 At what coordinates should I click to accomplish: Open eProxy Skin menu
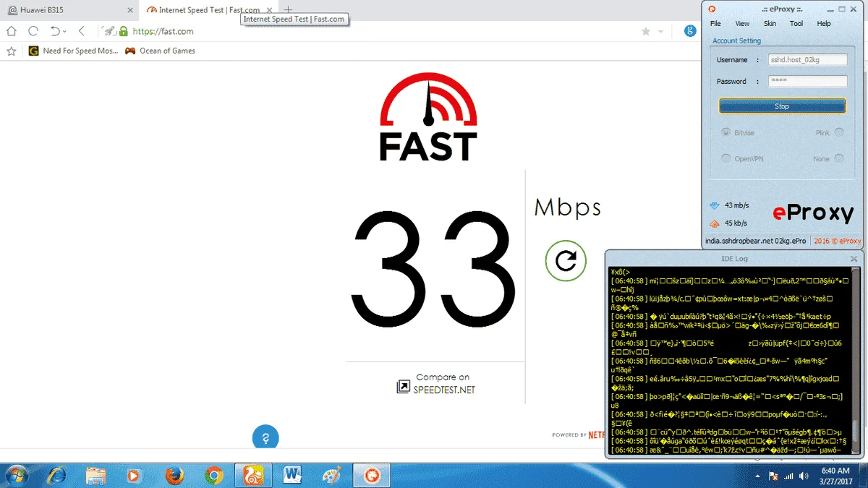pos(770,24)
